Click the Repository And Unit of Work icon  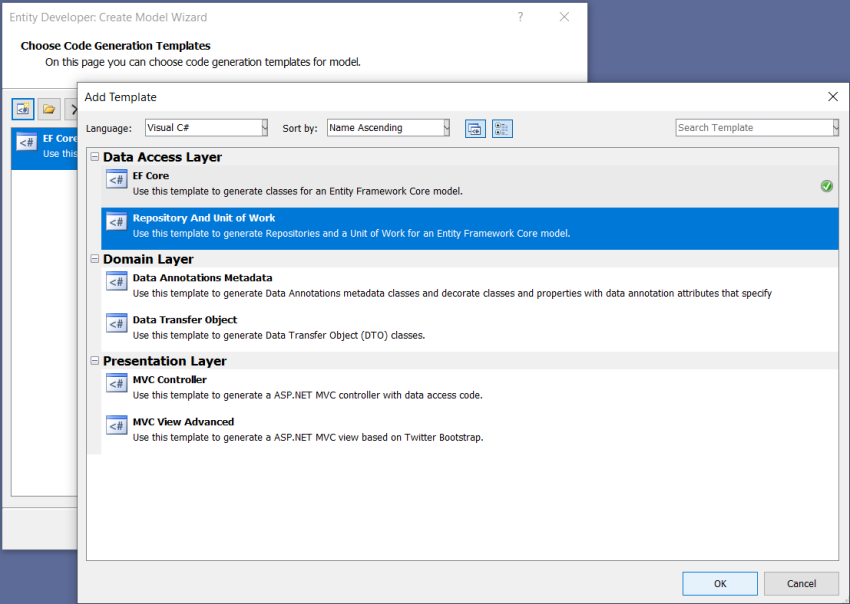coord(117,222)
